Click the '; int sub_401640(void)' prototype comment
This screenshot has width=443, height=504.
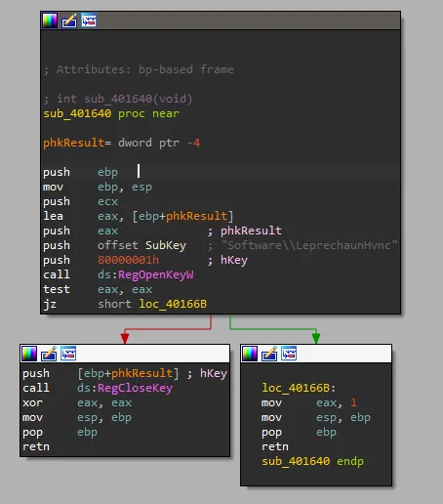118,99
